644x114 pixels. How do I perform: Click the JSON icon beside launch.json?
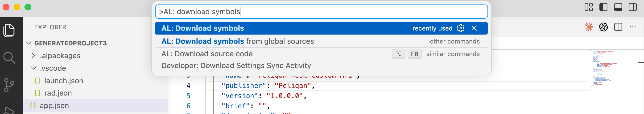[37, 81]
